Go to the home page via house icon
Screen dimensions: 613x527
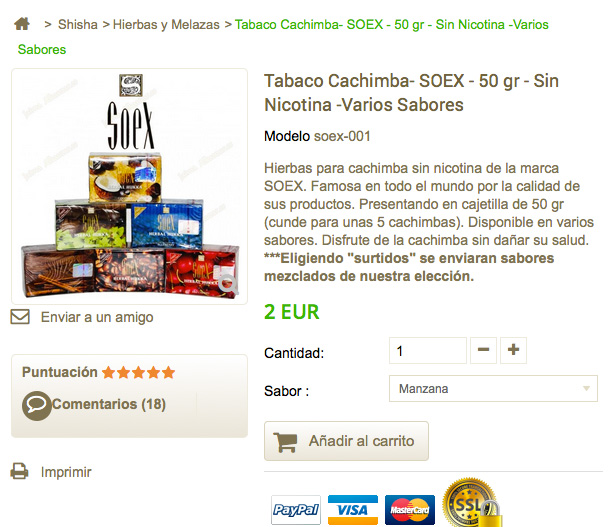pos(22,24)
